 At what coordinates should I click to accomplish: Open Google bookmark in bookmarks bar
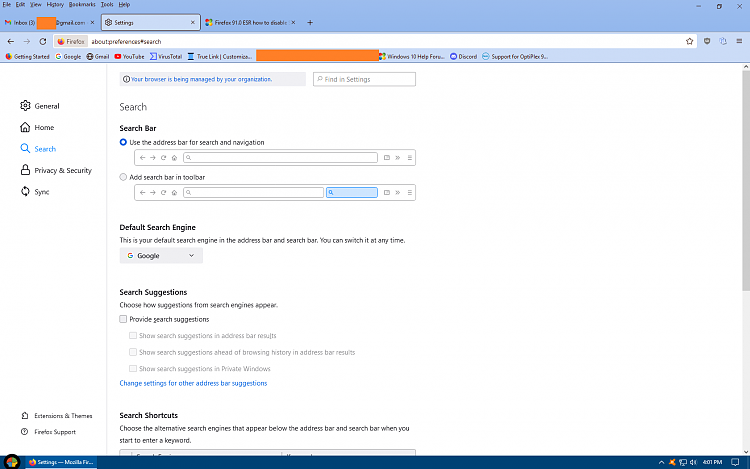tap(68, 56)
